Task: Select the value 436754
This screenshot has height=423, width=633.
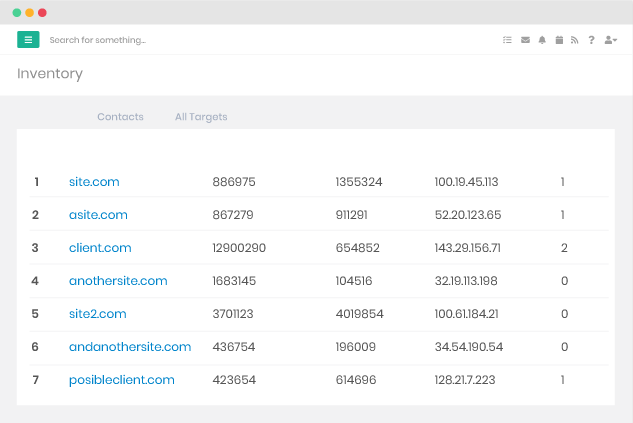Action: (x=234, y=348)
